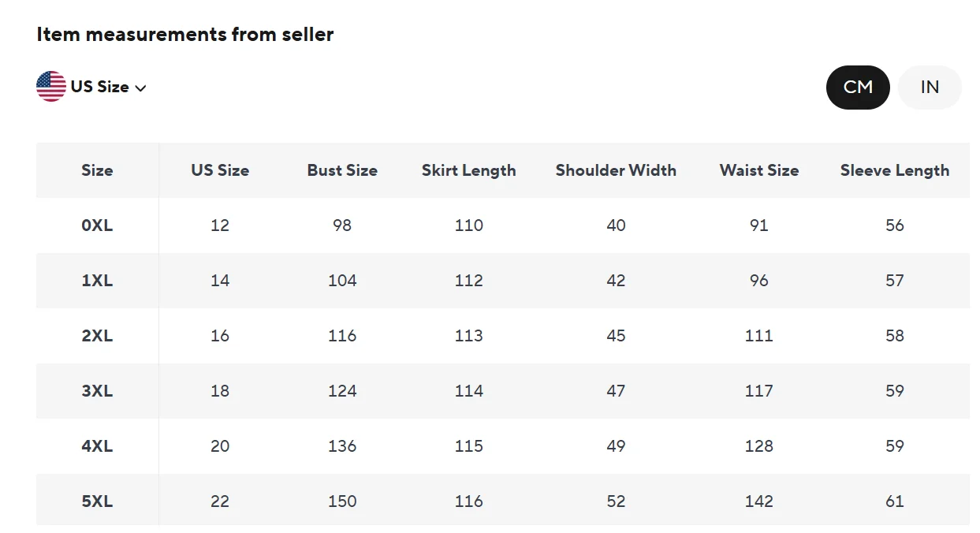Select the 3XL size row label

[97, 391]
